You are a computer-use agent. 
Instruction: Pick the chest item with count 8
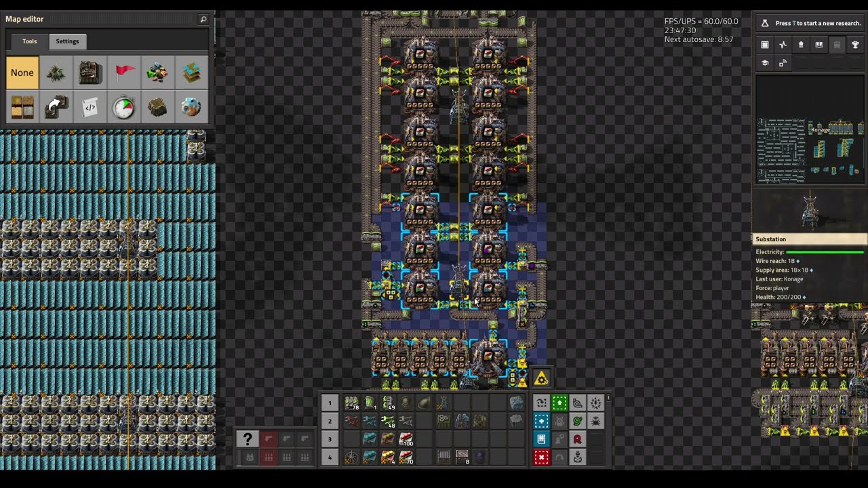coord(462,457)
